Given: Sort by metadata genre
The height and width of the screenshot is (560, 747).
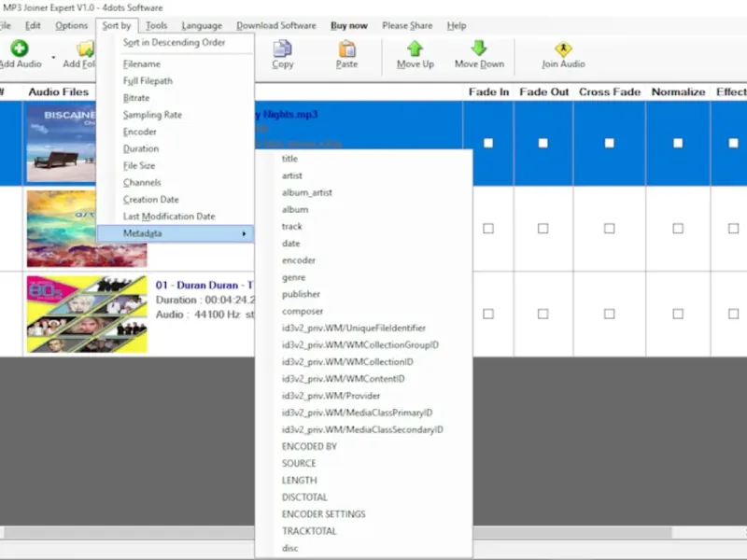Looking at the screenshot, I should click(363, 277).
